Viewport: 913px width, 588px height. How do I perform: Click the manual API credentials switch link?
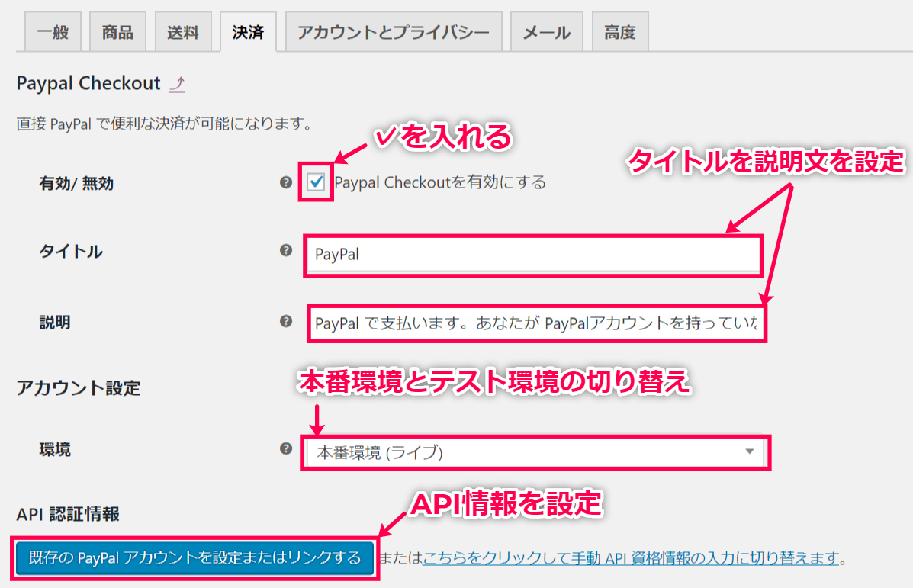632,558
